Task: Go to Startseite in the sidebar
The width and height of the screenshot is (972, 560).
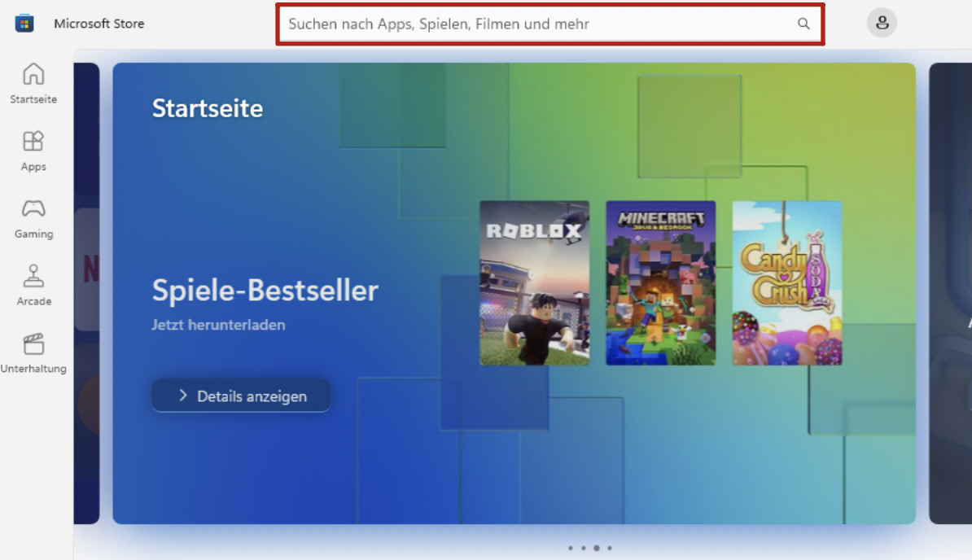Action: pos(33,83)
